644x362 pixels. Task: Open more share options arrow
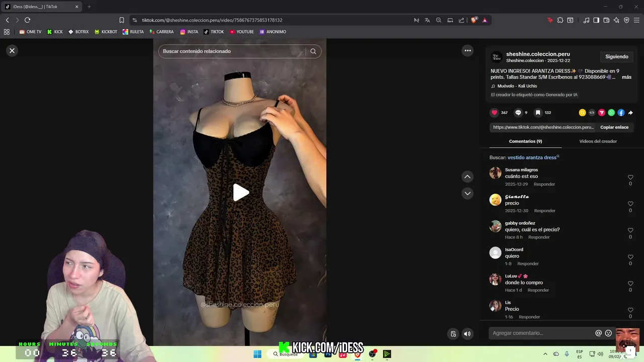coord(630,113)
